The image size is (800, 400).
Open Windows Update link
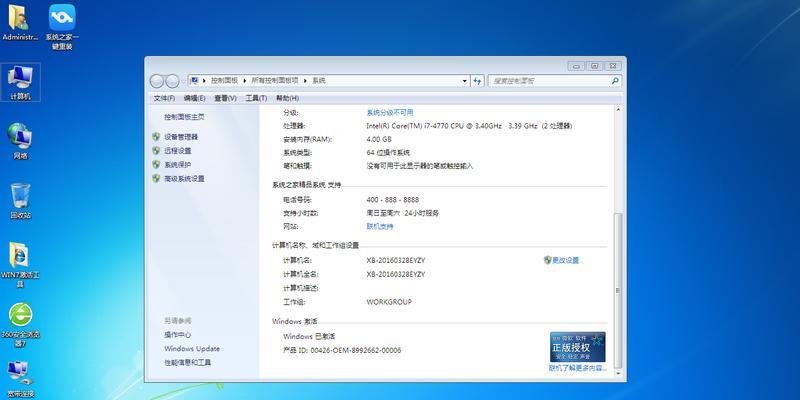click(x=192, y=348)
